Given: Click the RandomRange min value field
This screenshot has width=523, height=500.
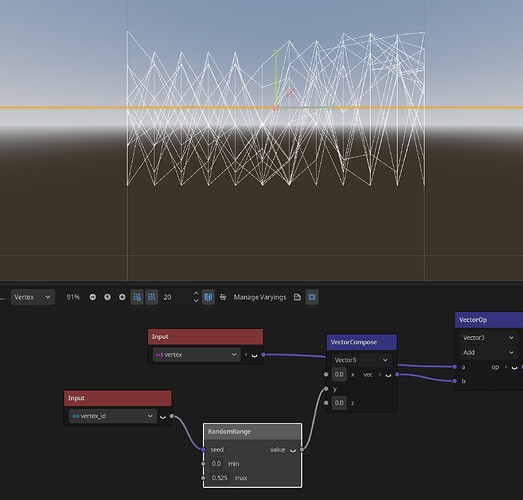Looking at the screenshot, I should [216, 464].
